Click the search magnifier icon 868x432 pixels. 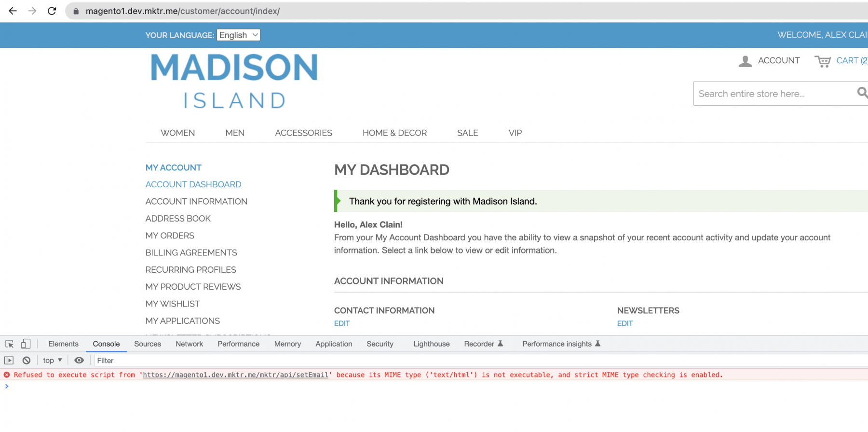[x=862, y=93]
